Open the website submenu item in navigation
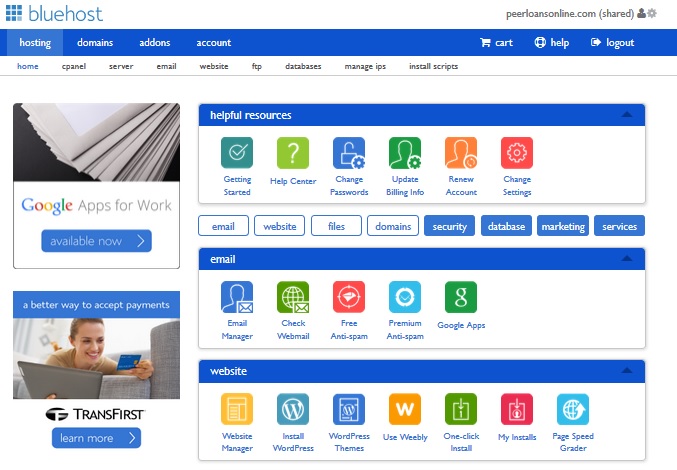This screenshot has height=470, width=677. point(214,66)
